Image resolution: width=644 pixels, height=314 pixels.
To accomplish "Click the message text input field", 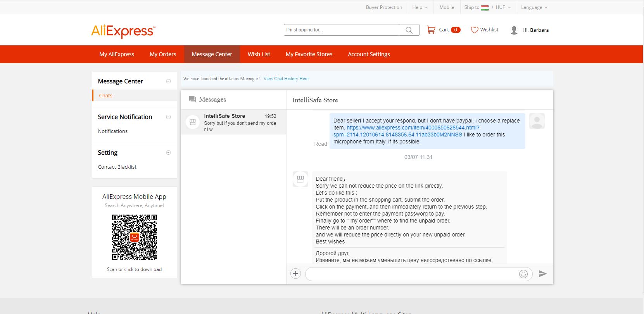I will [x=411, y=274].
